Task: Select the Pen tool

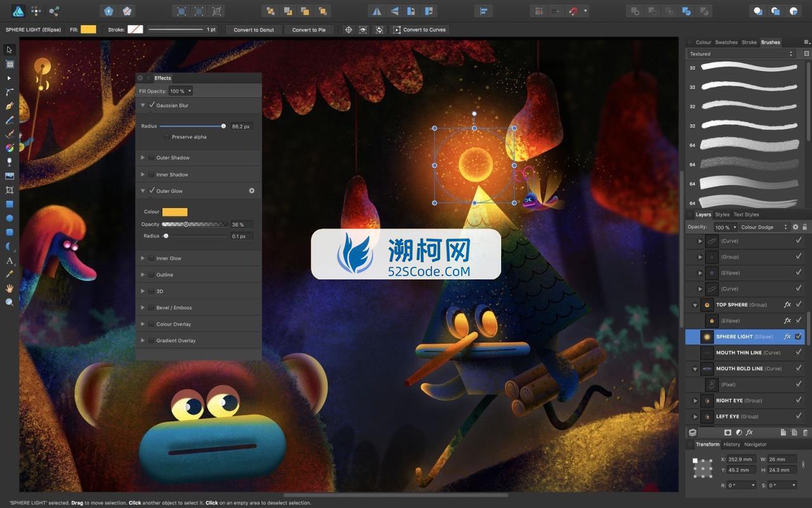Action: (x=10, y=106)
